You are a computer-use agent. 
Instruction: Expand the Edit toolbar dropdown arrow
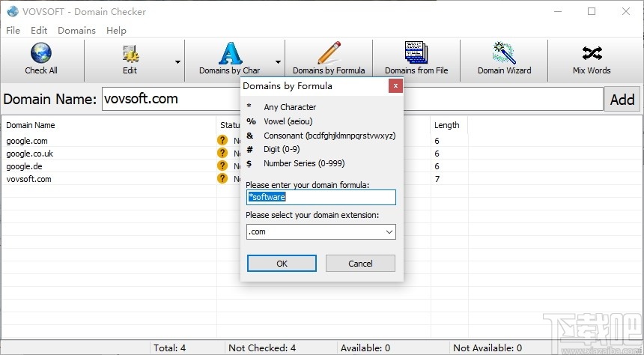(177, 62)
